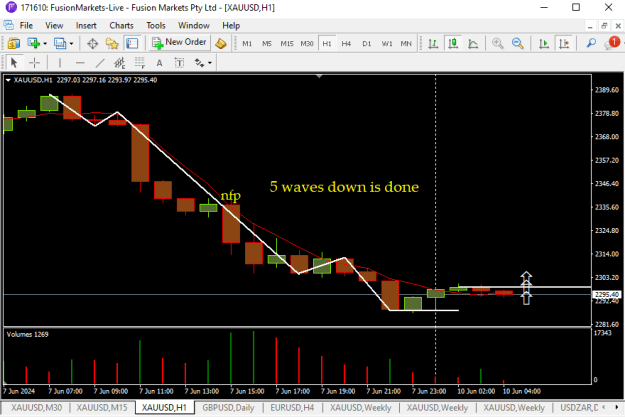Screen dimensions: 625x417
Task: Open the notifications chat icon
Action: (611, 43)
